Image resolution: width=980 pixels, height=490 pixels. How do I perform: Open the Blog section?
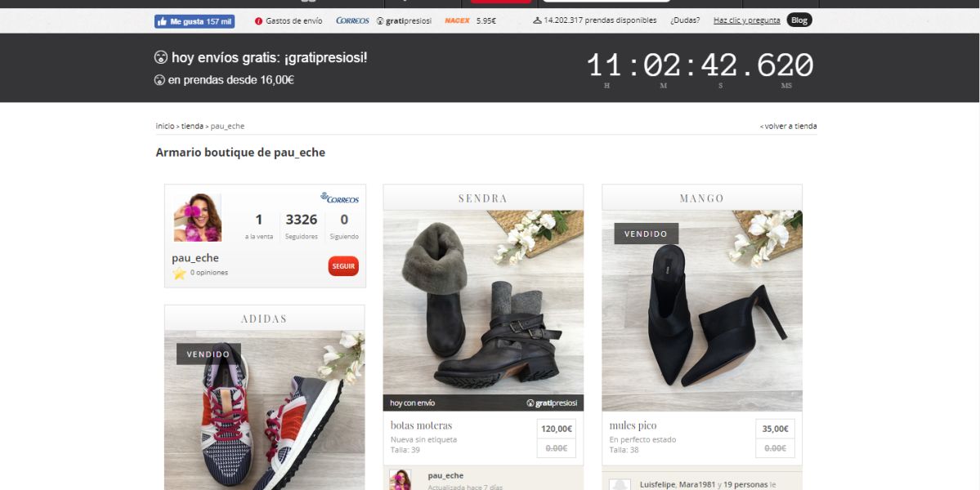click(x=799, y=20)
